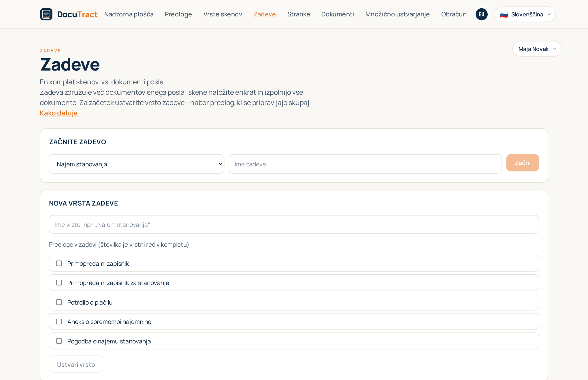The width and height of the screenshot is (588, 380).
Task: Check Pogodba o najemu stanovanja checkbox
Action: [59, 341]
